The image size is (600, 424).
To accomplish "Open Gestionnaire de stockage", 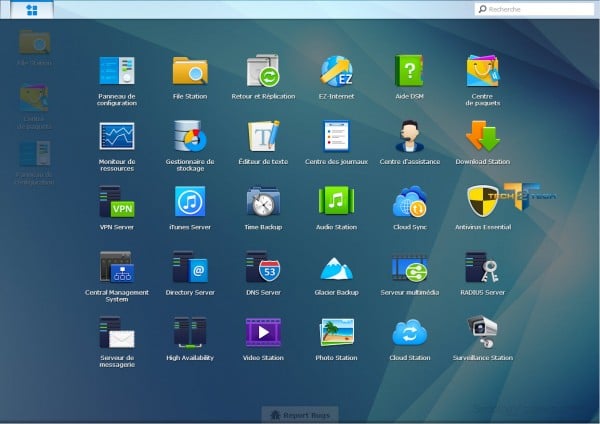I will 190,136.
